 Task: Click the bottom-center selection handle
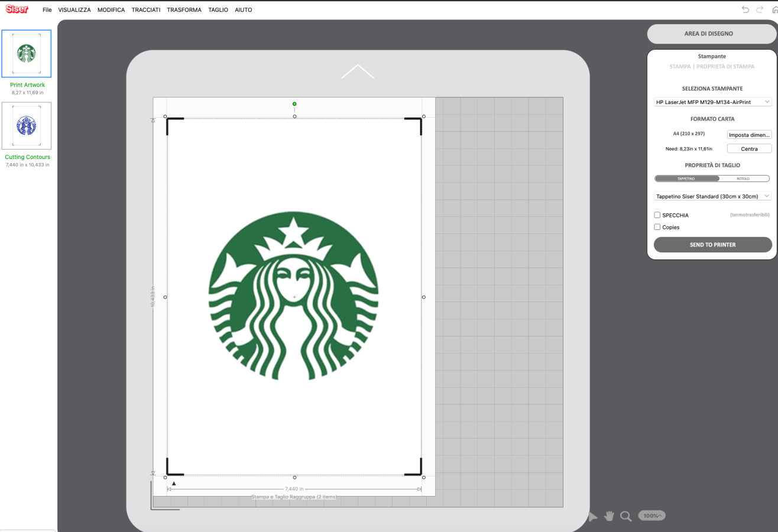[294, 478]
